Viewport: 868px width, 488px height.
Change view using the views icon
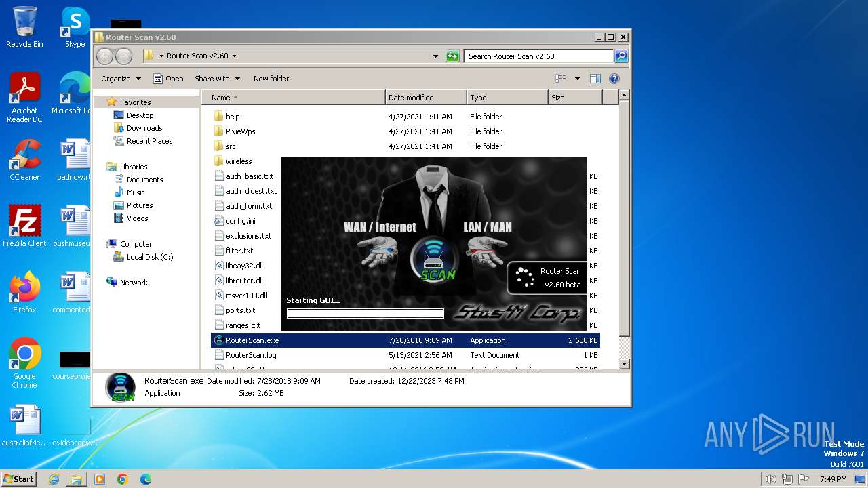point(561,79)
